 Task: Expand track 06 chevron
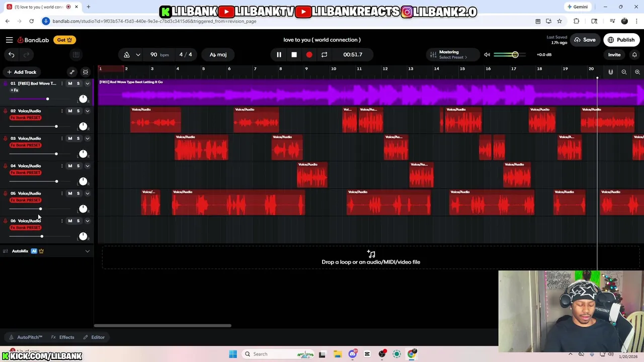[87, 221]
